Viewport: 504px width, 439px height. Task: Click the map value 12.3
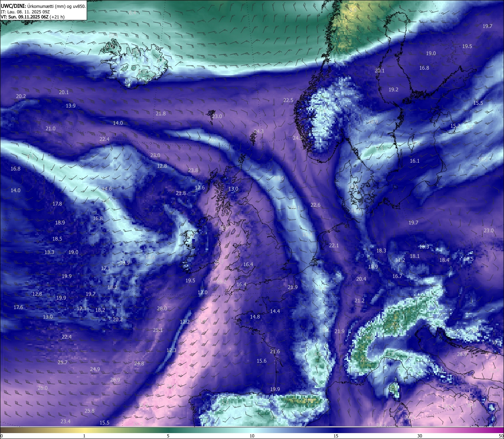[171, 350]
